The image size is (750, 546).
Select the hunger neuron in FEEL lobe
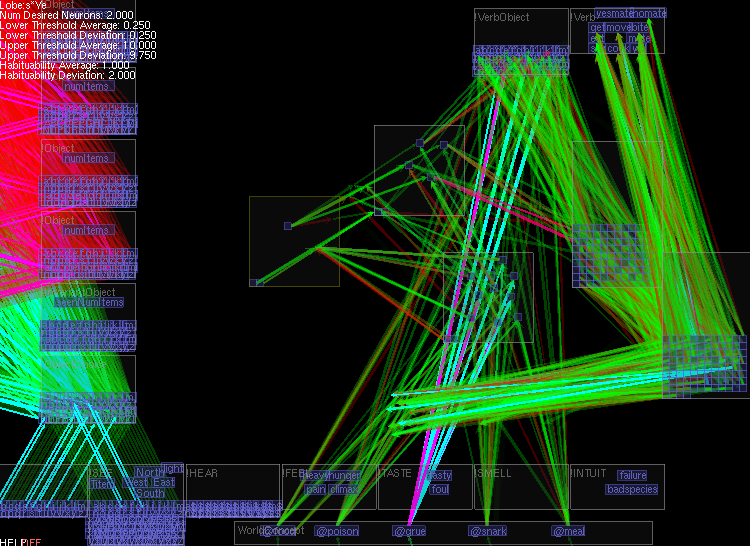point(343,476)
